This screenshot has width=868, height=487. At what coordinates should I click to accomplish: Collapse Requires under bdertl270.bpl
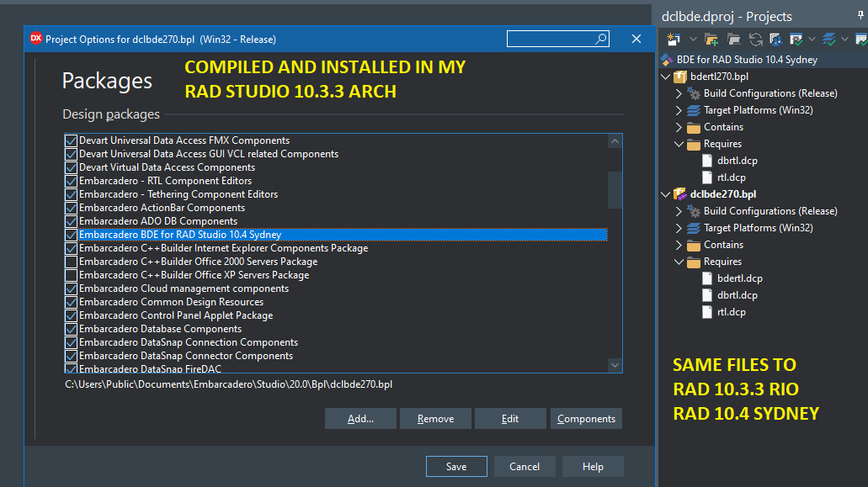pos(679,144)
